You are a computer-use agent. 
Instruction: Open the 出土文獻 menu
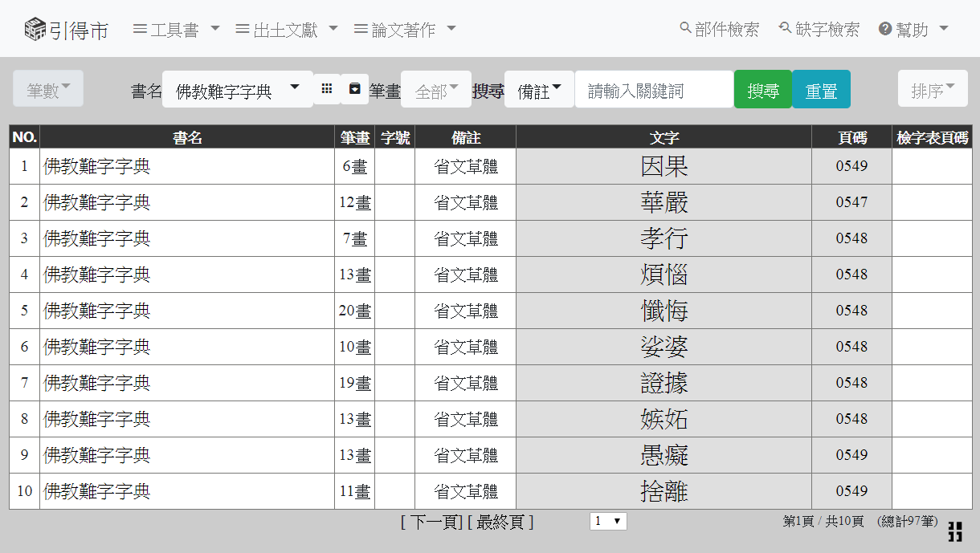point(287,30)
